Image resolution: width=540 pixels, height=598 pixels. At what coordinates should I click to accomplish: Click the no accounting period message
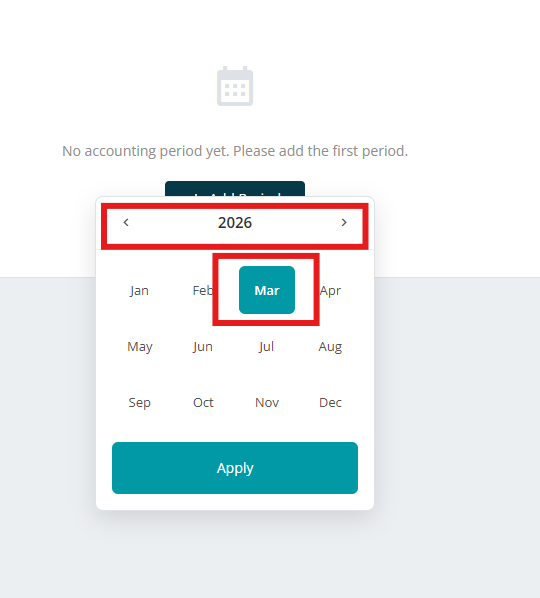[x=235, y=151]
